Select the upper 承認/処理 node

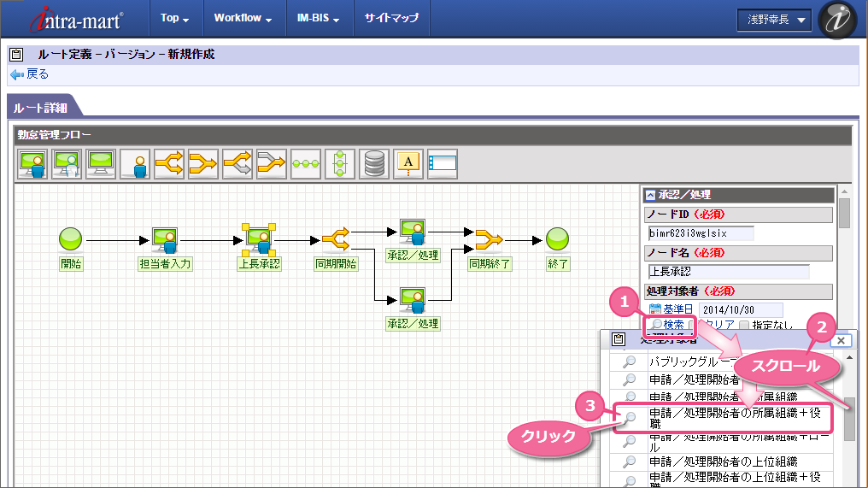[x=413, y=232]
